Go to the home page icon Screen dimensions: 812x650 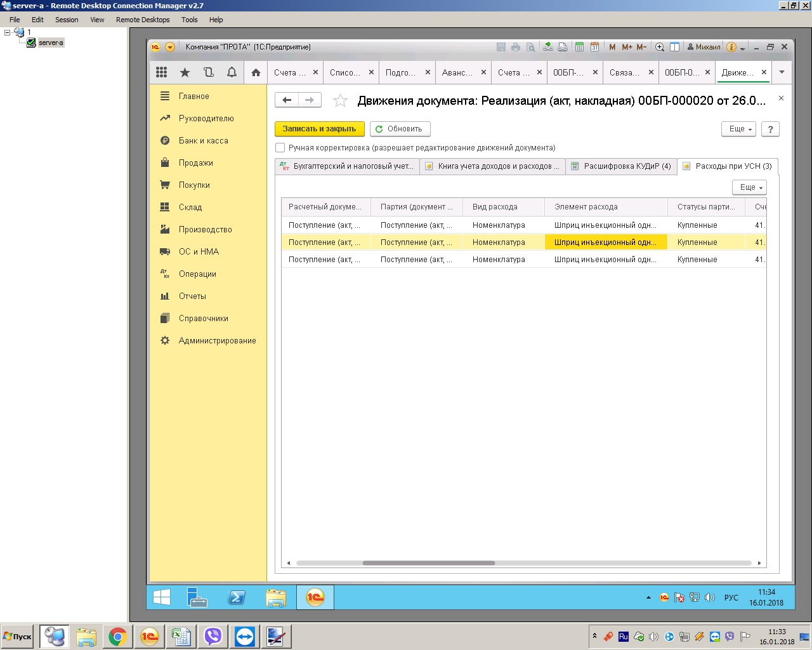256,72
